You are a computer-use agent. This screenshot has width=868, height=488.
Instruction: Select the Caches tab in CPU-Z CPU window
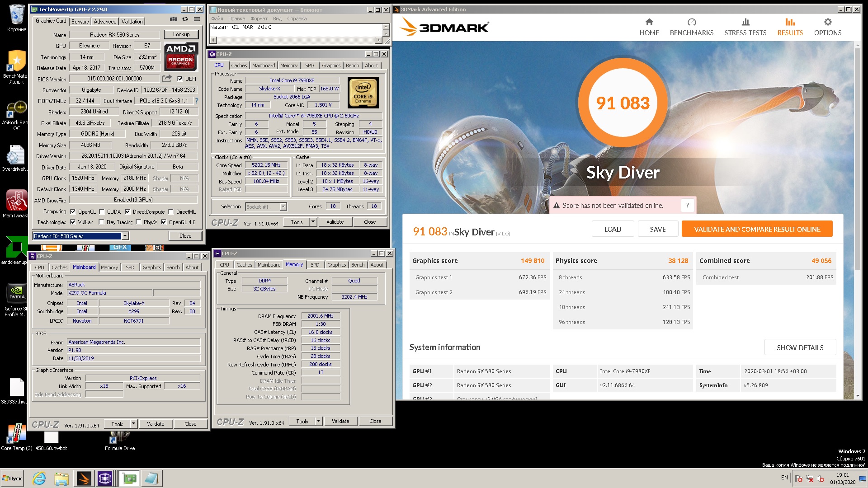[x=239, y=66]
